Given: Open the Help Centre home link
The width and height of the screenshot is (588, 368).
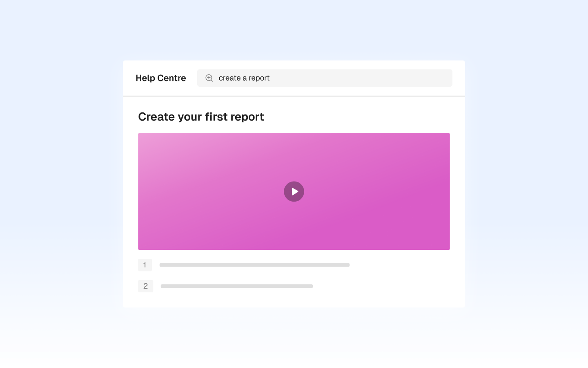Looking at the screenshot, I should (x=161, y=78).
